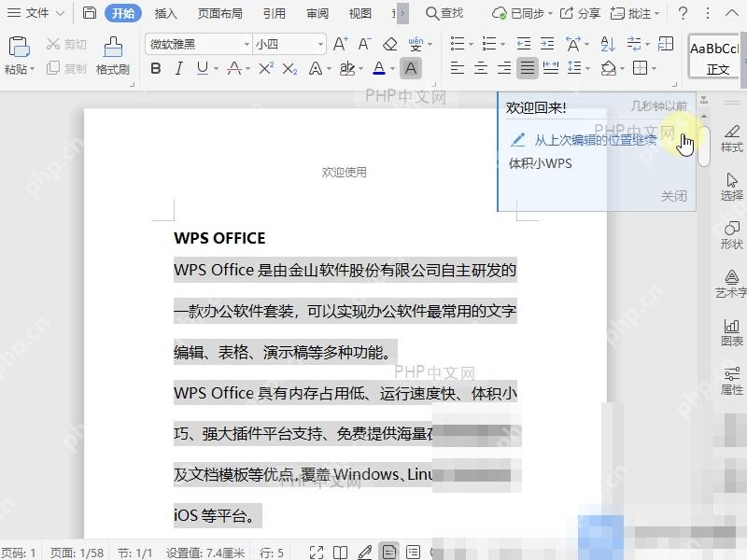
Task: Click the clear formatting eraser icon
Action: click(x=390, y=44)
